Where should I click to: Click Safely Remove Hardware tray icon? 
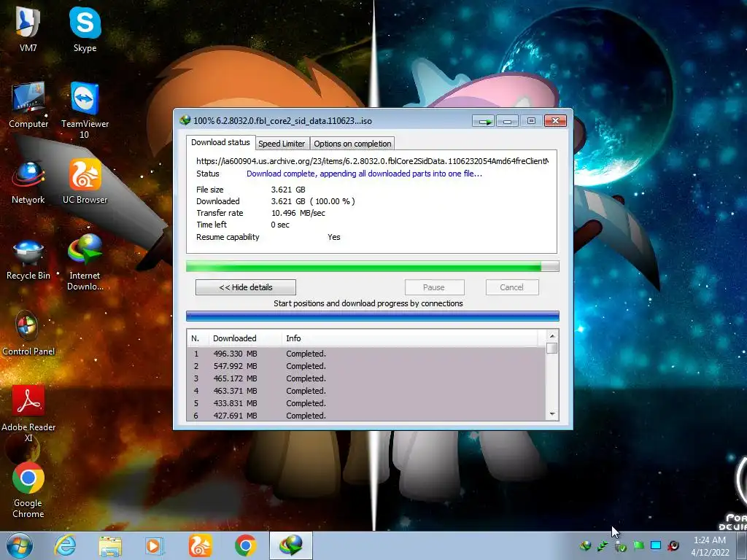pos(620,547)
